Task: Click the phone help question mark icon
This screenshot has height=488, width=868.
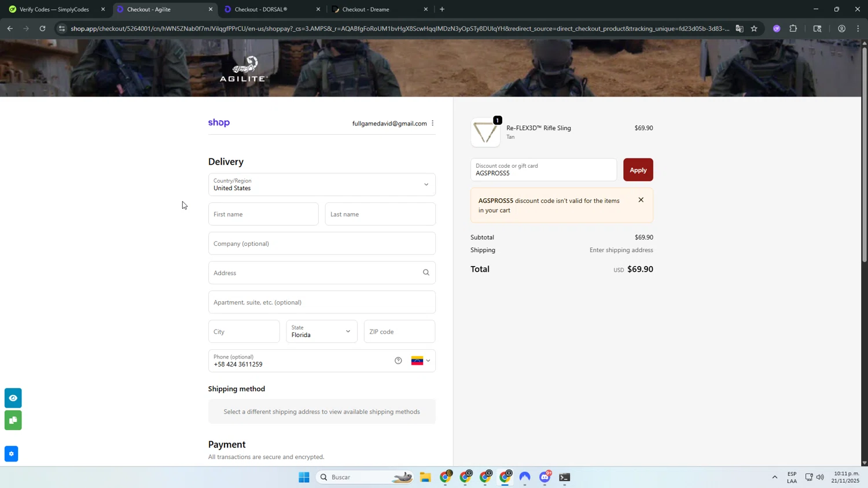Action: (398, 361)
